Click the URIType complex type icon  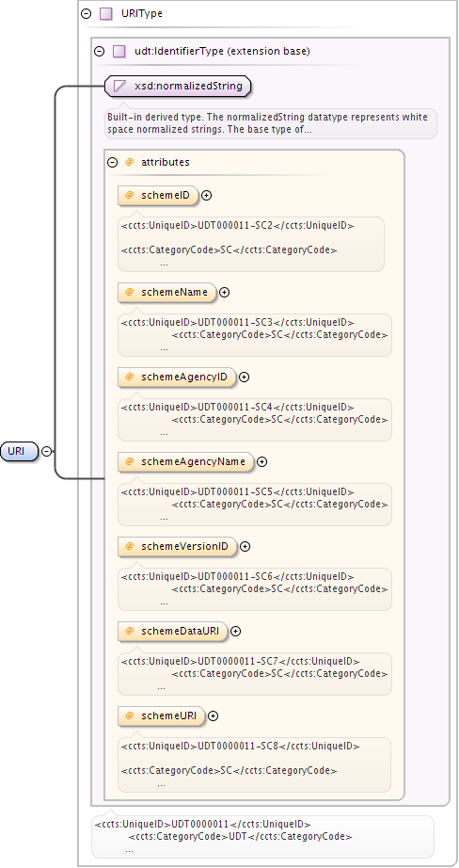(x=105, y=14)
